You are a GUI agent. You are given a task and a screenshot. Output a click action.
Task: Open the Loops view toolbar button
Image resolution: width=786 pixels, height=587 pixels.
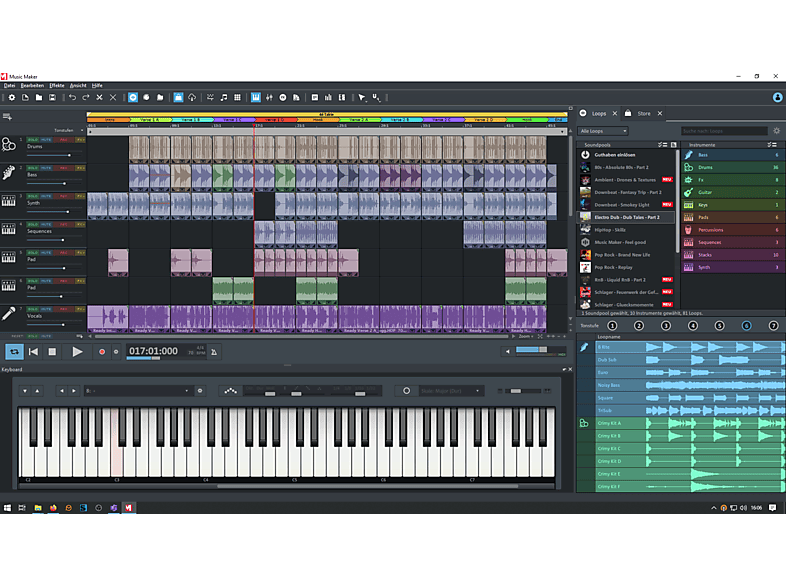pyautogui.click(x=133, y=98)
